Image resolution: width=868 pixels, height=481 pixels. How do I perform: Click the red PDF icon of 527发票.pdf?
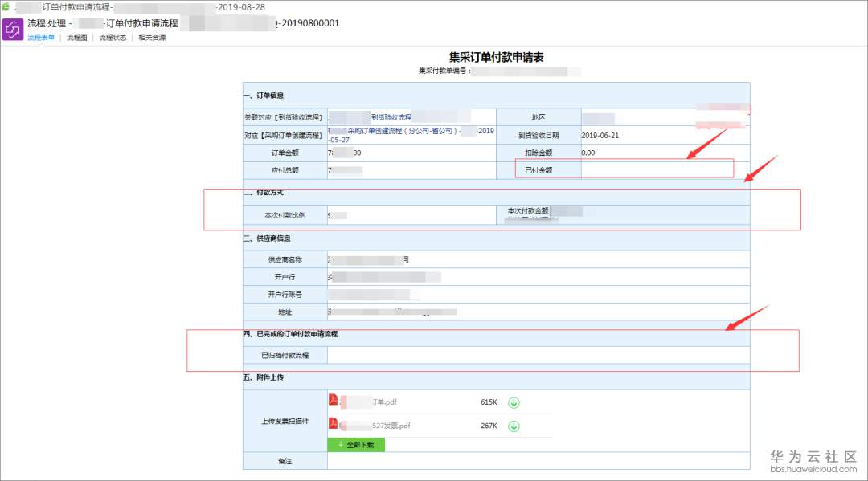[334, 423]
